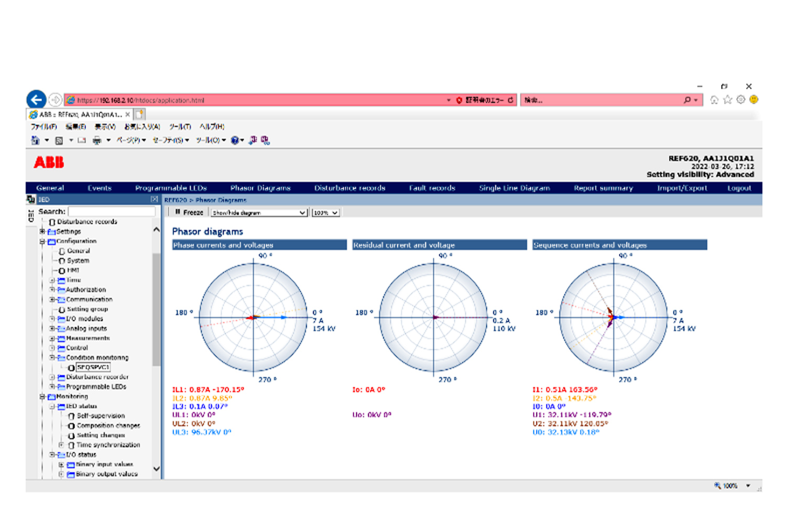Collapse the Condition monitoring tree node
786x532 pixels.
[x=52, y=357]
